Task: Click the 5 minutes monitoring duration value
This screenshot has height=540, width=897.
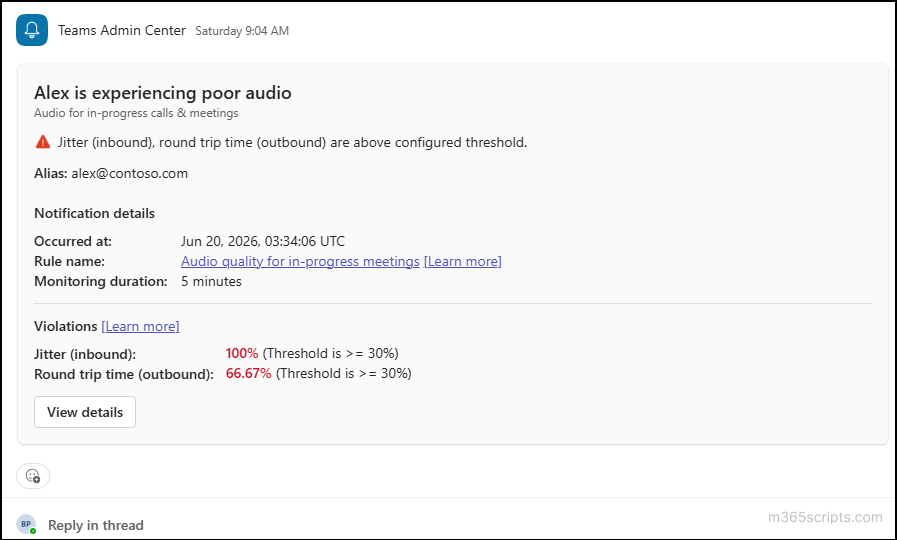Action: click(211, 281)
